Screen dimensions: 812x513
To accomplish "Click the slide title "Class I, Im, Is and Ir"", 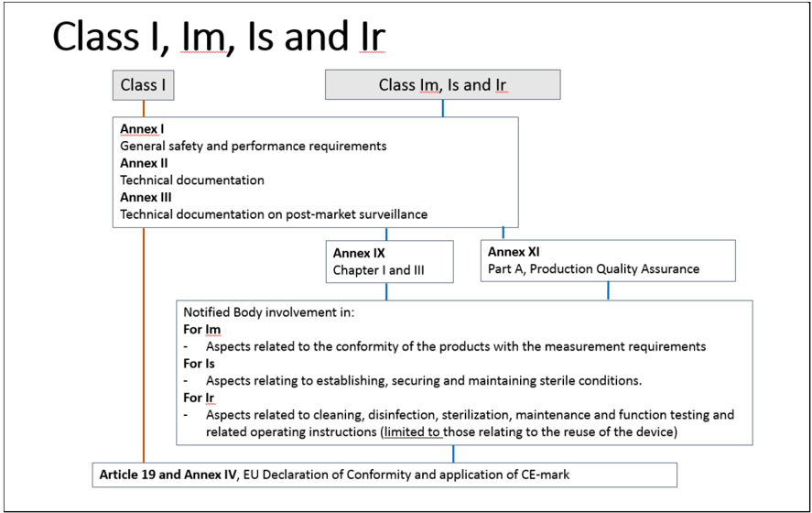I will tap(219, 38).
